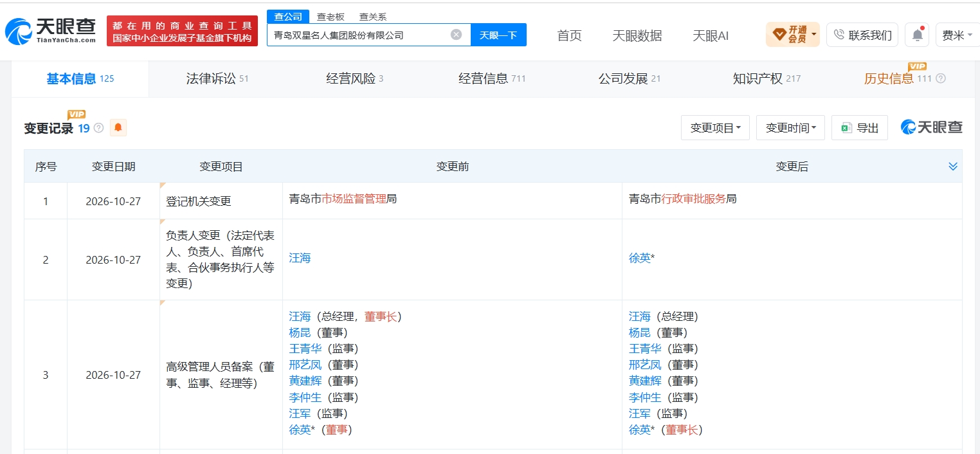The height and width of the screenshot is (454, 980).
Task: Collapse table using double chevron in header
Action: pyautogui.click(x=953, y=167)
